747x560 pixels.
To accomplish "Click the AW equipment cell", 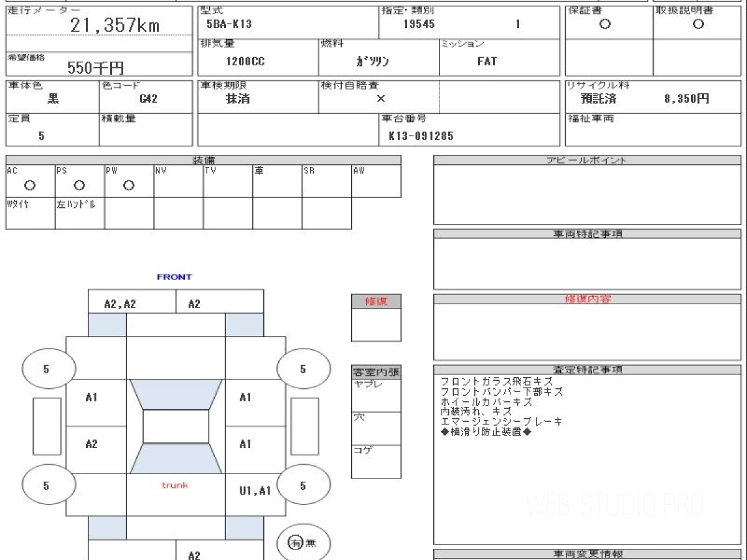I will [376, 181].
